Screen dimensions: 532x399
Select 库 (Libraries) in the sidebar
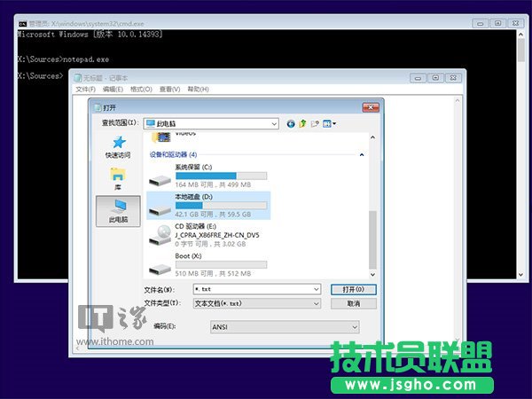click(x=118, y=179)
